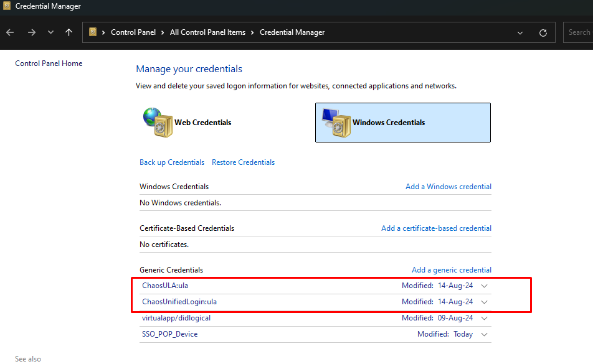This screenshot has width=593, height=364.
Task: Click the Back navigation arrow
Action: pyautogui.click(x=10, y=32)
